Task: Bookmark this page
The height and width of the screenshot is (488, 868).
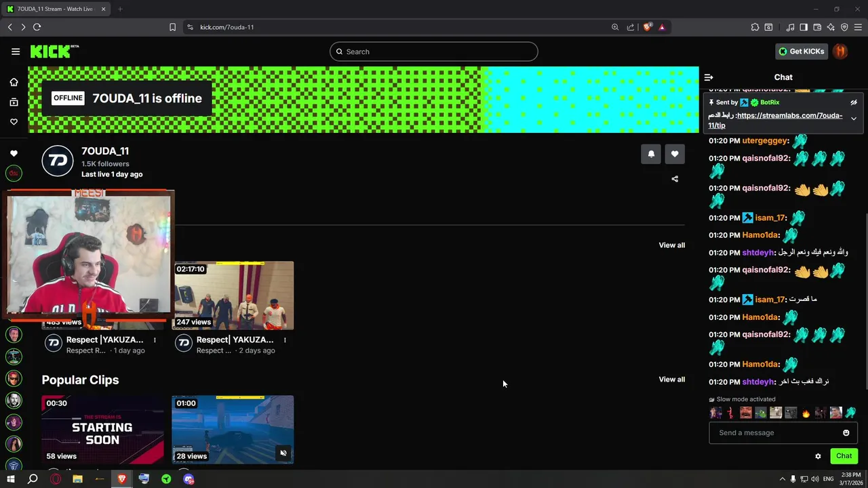Action: [x=172, y=27]
